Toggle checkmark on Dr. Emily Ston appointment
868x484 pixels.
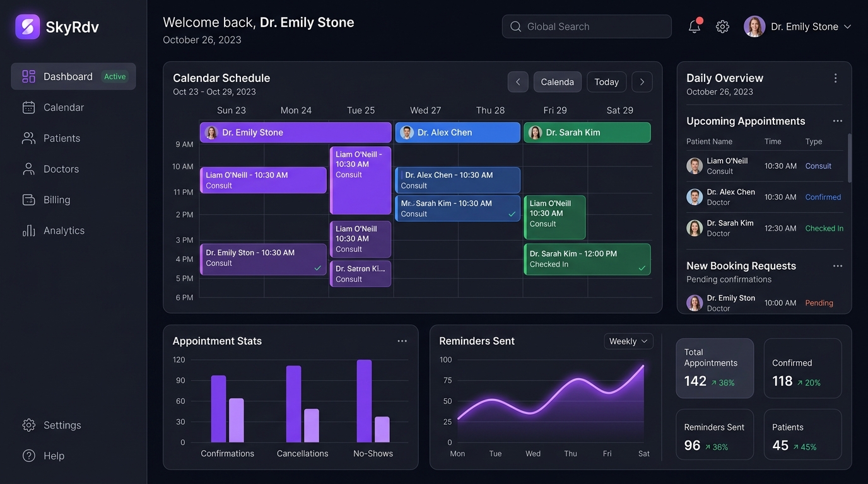(x=318, y=268)
